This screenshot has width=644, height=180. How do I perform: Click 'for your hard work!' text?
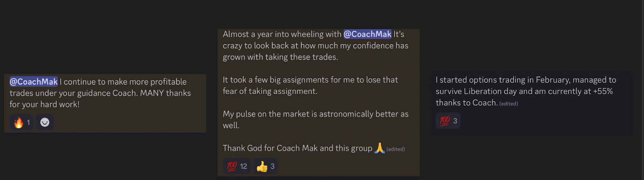(x=44, y=104)
